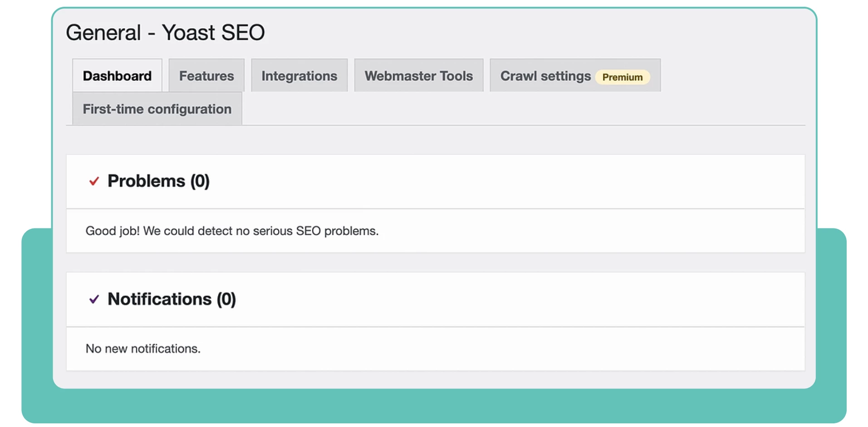This screenshot has height=427, width=868.
Task: Click the 'Good job! We could detect no serious SEO problems.' text
Action: (232, 231)
